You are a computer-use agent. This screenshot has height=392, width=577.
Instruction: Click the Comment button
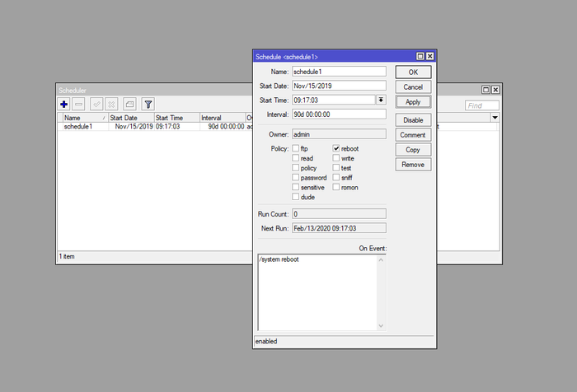pyautogui.click(x=413, y=135)
